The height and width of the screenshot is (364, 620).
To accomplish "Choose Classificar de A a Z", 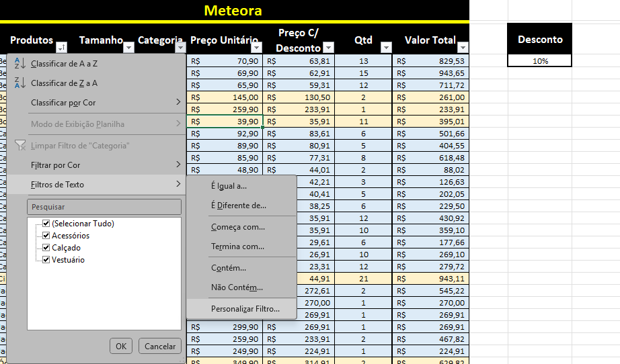I will (96, 64).
